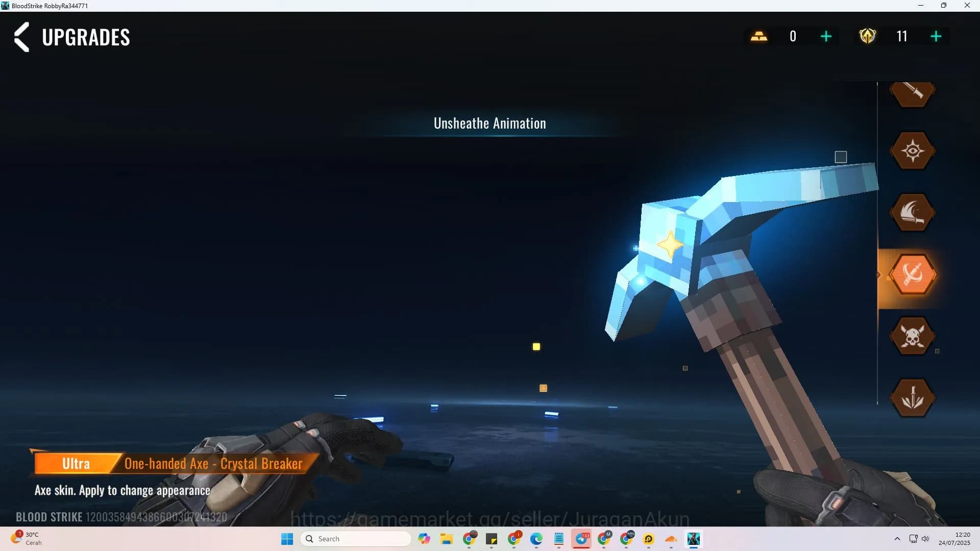Click the Unsheathe Animation heading

(x=489, y=123)
